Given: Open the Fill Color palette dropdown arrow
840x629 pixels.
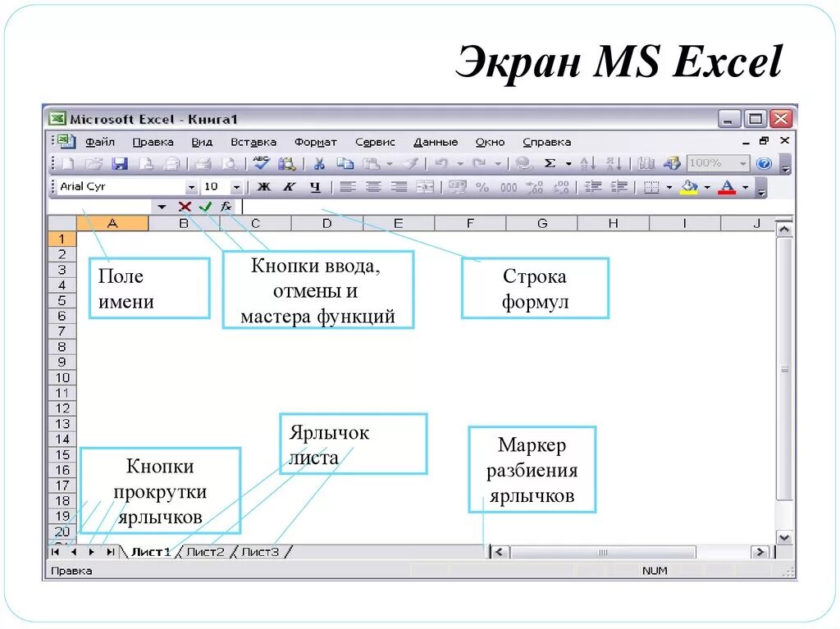Looking at the screenshot, I should coord(707,187).
